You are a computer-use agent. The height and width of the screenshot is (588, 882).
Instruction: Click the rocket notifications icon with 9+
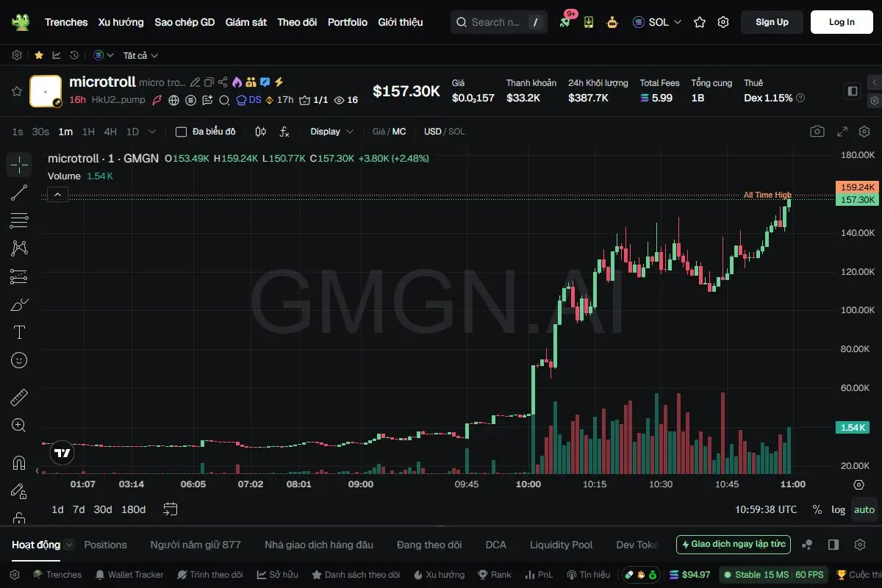click(x=564, y=22)
